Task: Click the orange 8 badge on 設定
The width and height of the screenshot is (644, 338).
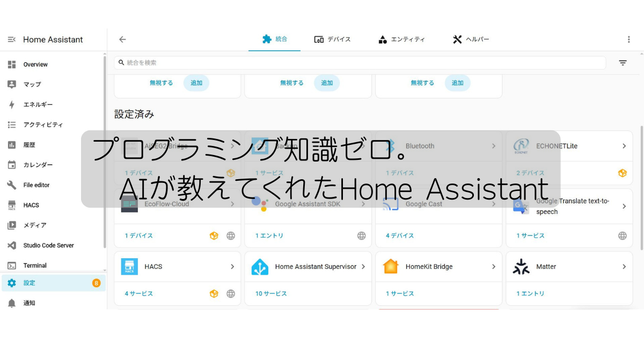Action: (x=97, y=283)
